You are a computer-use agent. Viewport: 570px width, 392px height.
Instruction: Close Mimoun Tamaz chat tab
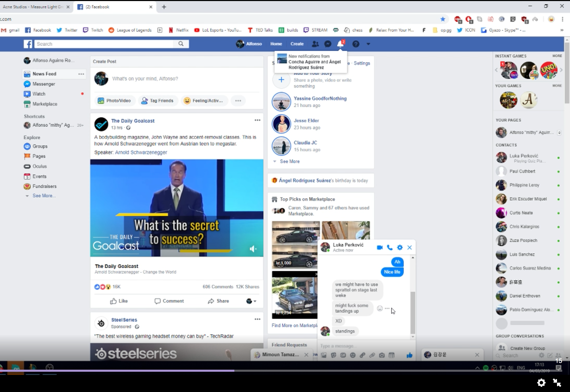click(306, 355)
